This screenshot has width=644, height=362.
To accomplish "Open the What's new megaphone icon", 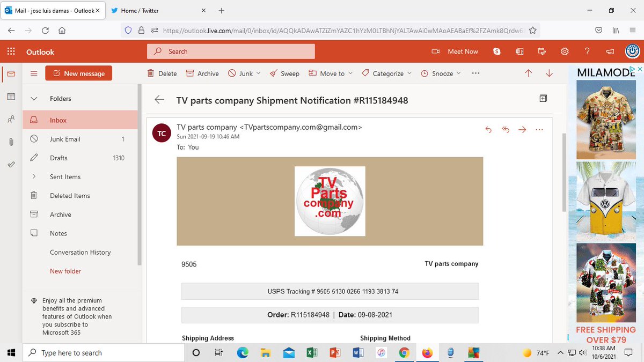I will click(x=610, y=51).
